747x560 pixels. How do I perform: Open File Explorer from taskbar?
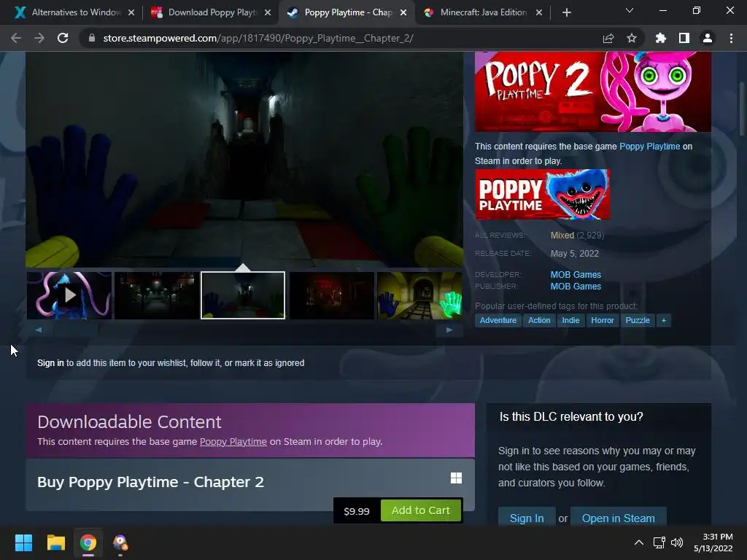point(55,542)
